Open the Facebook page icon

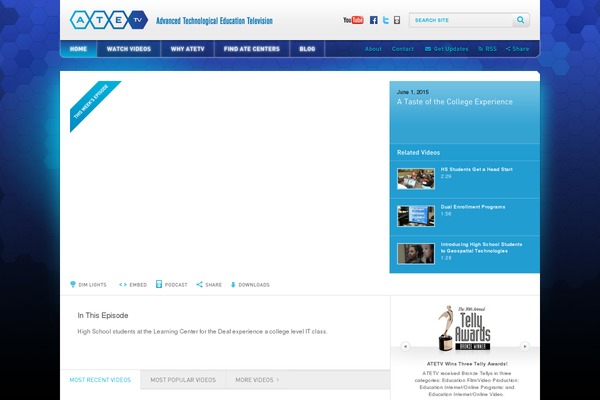373,20
